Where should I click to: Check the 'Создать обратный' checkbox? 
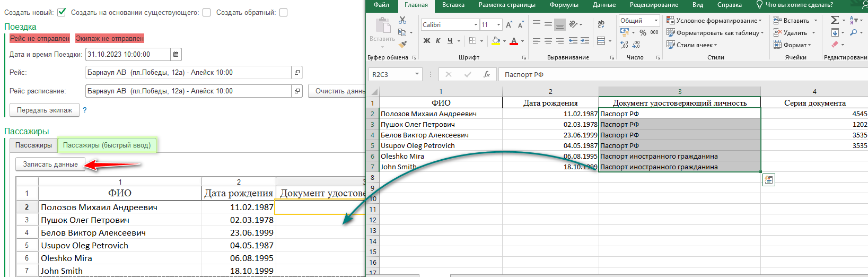pos(284,12)
